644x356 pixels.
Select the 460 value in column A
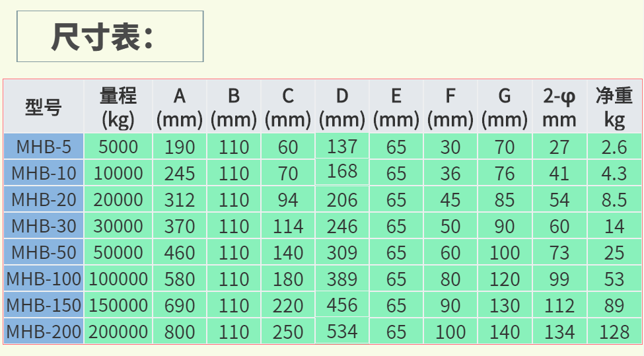(x=180, y=252)
